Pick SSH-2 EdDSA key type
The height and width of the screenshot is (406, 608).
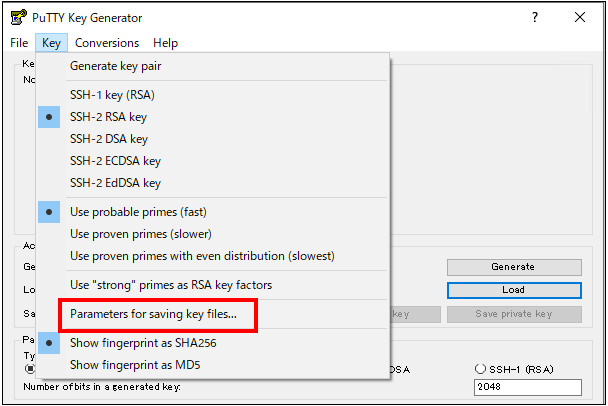(x=115, y=183)
